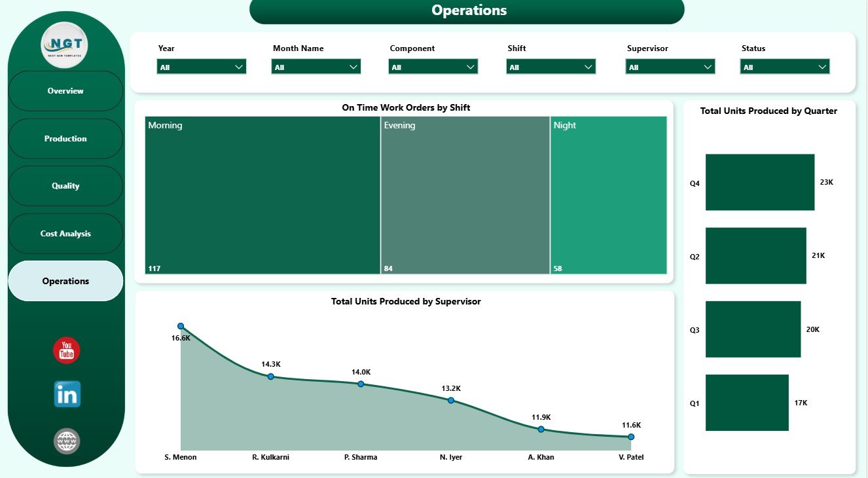Click the 58 value in Night block
This screenshot has height=478, width=868.
[558, 268]
